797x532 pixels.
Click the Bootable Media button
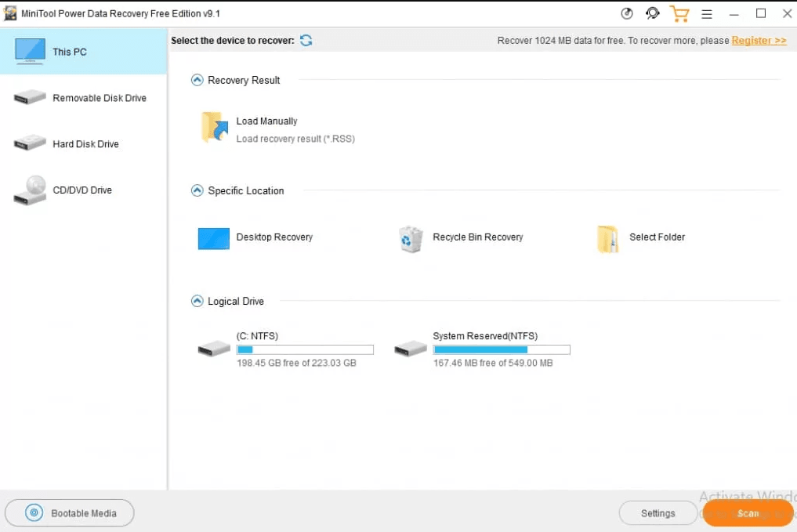click(70, 512)
